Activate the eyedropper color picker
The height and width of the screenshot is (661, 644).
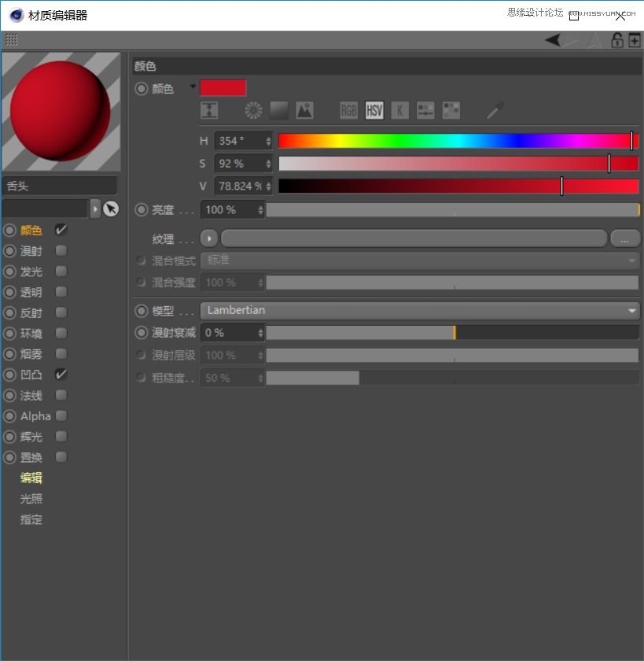pos(493,110)
